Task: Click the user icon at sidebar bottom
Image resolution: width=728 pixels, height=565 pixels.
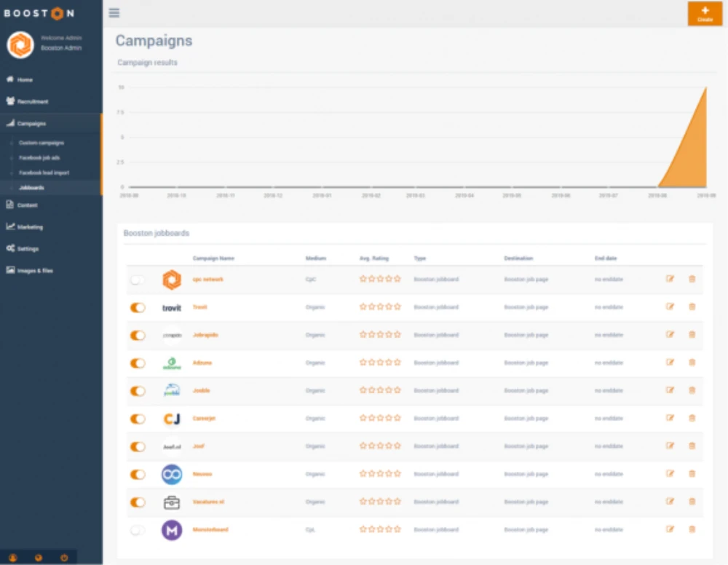Action: pyautogui.click(x=13, y=558)
